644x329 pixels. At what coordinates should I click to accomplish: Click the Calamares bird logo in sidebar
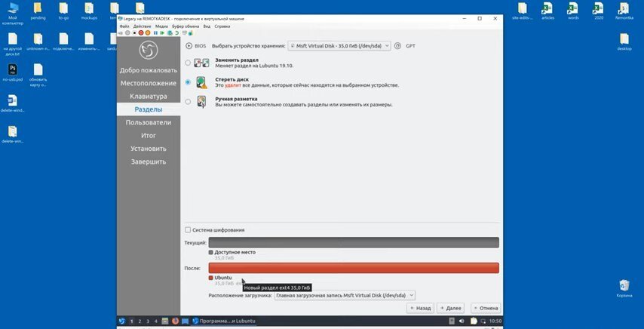pos(149,50)
